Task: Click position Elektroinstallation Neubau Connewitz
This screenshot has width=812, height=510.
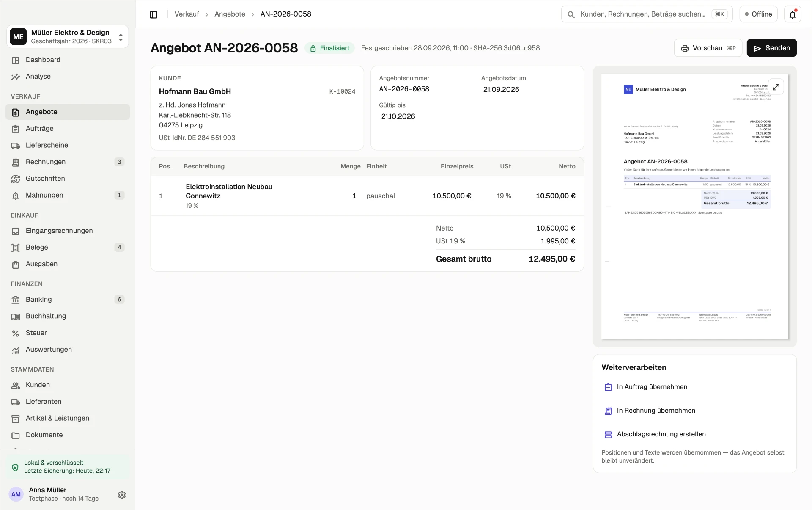Action: pyautogui.click(x=229, y=191)
